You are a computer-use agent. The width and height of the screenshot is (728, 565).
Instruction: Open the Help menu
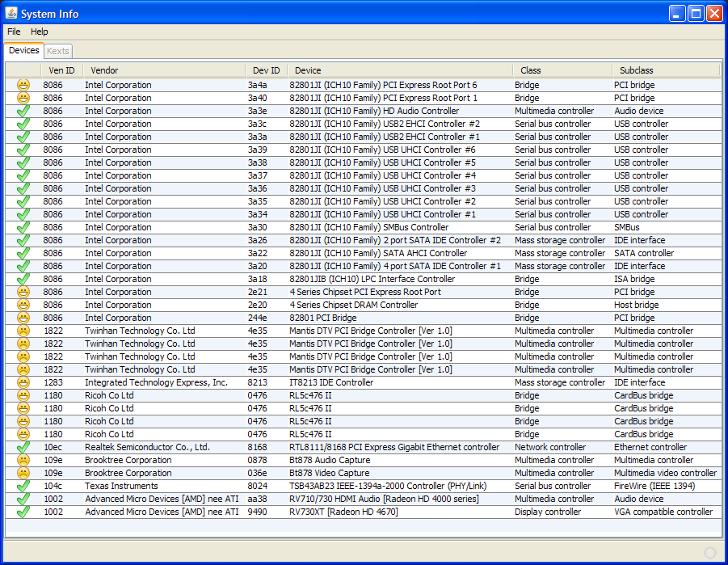pos(40,32)
